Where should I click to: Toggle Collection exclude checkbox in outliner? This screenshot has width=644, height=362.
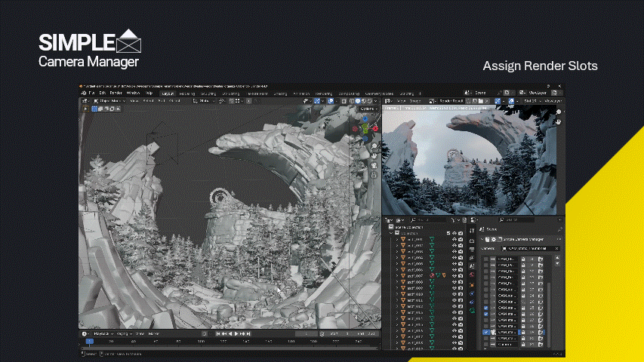point(448,233)
